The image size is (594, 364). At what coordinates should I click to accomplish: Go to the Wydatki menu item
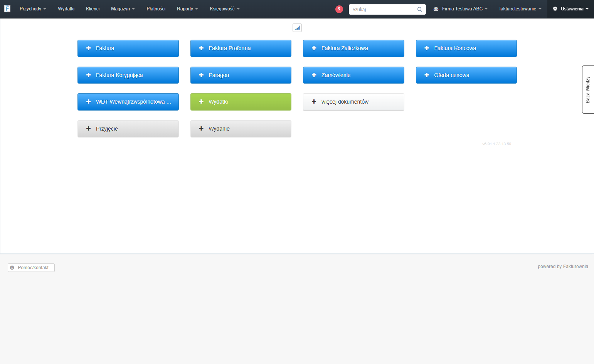(66, 9)
